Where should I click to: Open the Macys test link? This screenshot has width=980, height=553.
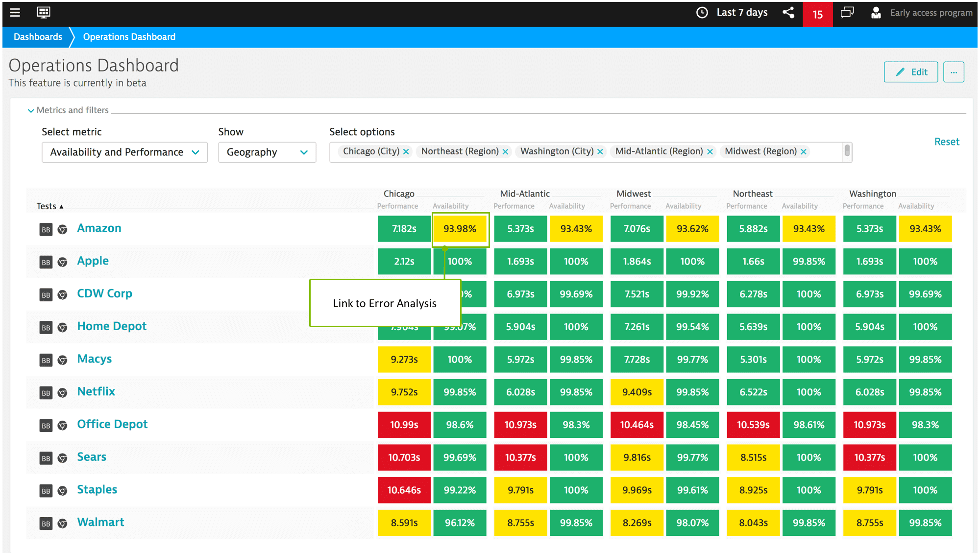pyautogui.click(x=94, y=359)
